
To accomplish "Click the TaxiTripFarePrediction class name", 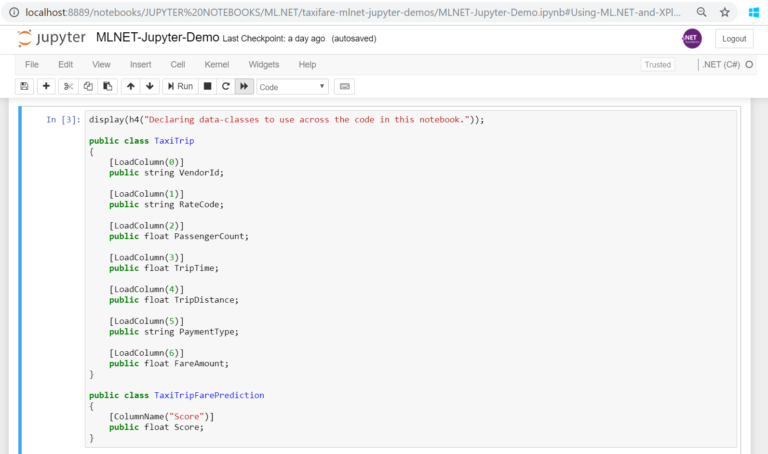I will point(209,395).
